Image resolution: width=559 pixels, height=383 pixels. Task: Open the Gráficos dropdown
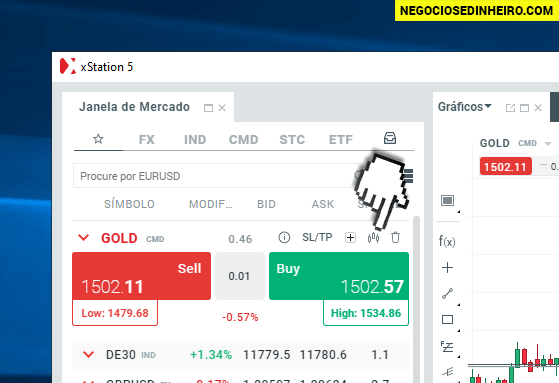[x=465, y=107]
